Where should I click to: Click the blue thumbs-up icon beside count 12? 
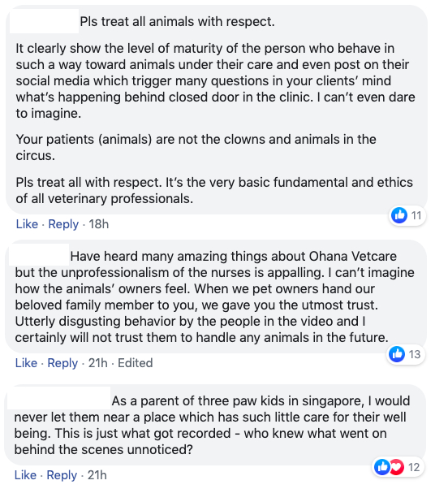click(382, 467)
